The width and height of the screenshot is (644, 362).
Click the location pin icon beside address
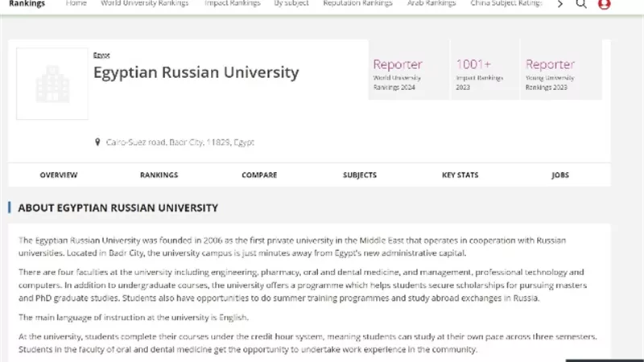[x=97, y=142]
